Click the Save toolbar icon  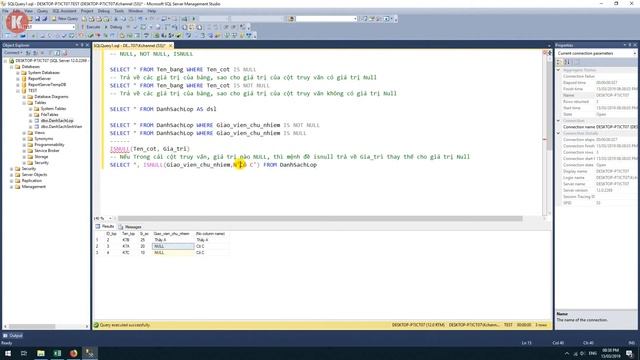(38, 19)
